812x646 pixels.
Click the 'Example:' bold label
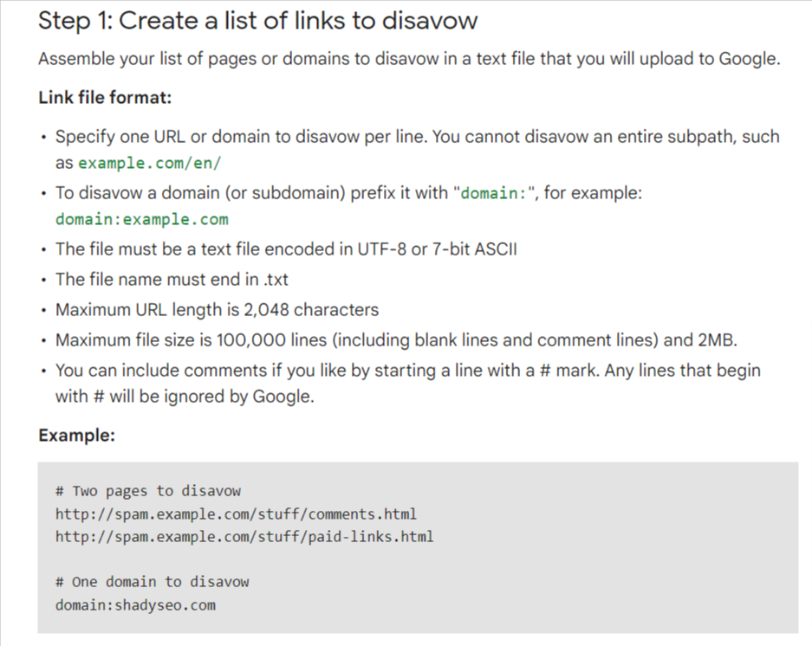coord(76,436)
